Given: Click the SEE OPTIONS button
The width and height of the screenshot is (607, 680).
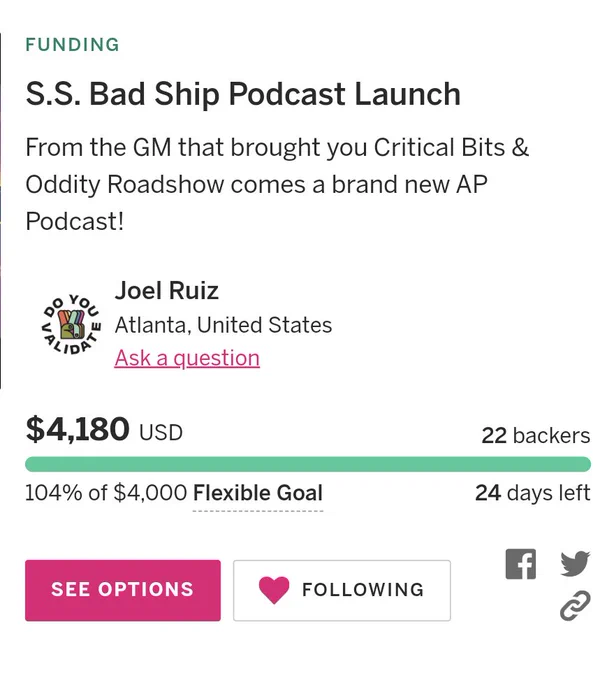Looking at the screenshot, I should (123, 590).
